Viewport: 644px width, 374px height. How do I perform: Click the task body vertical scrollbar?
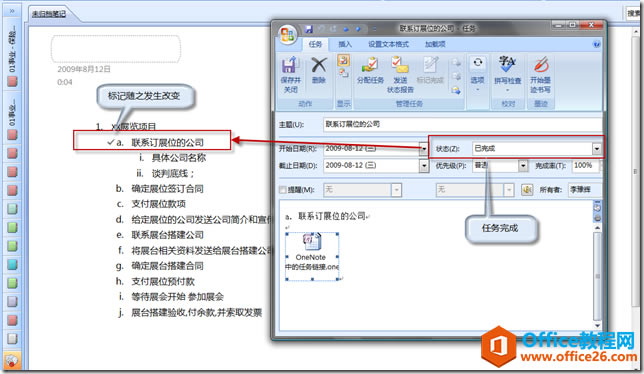click(598, 276)
